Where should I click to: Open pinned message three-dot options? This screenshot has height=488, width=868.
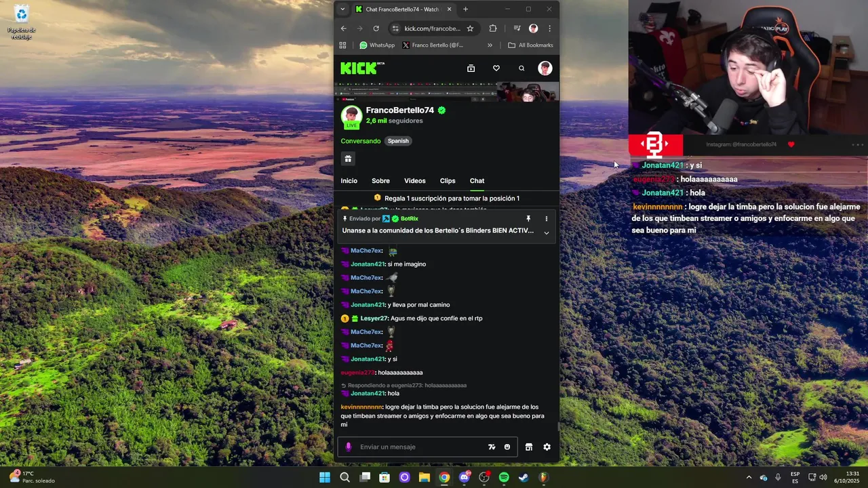(x=546, y=219)
